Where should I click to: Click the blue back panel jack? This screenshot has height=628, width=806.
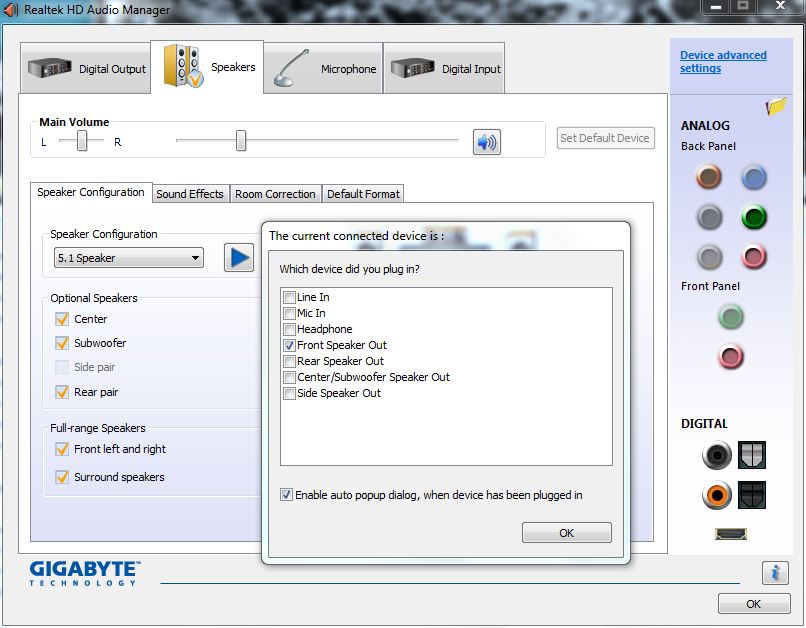tap(754, 177)
